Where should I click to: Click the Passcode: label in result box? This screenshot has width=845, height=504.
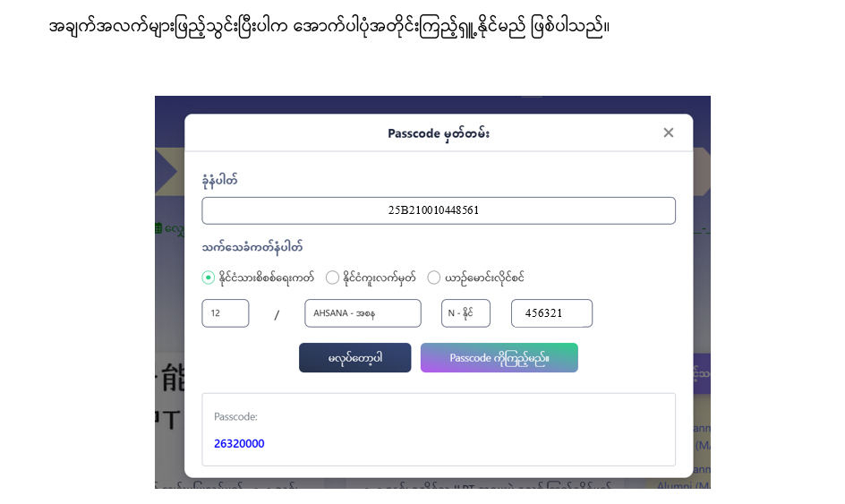click(x=235, y=417)
